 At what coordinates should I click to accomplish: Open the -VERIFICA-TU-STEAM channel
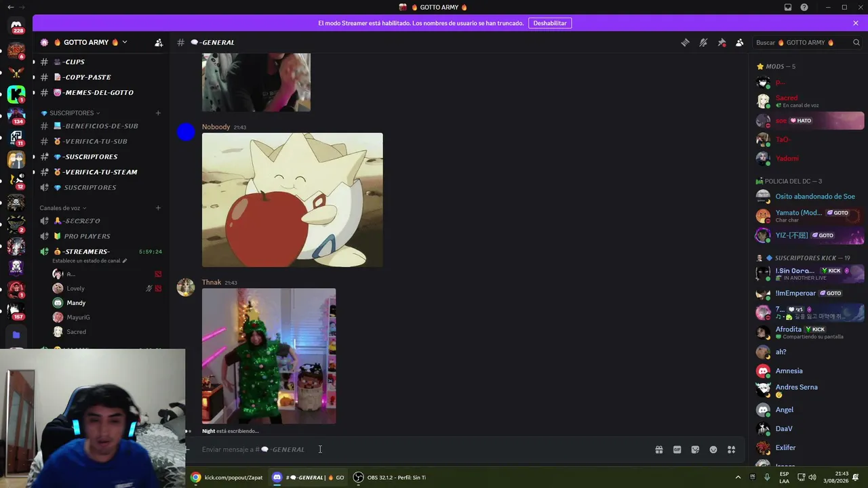click(x=101, y=172)
